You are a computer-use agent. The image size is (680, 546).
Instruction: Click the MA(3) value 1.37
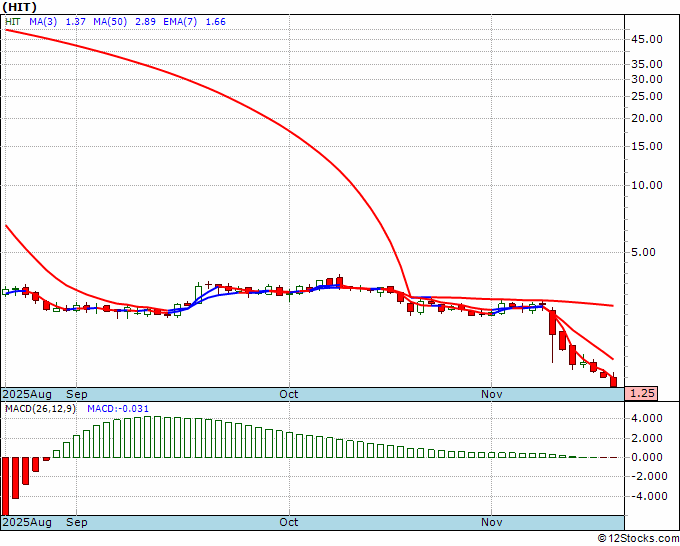click(75, 22)
